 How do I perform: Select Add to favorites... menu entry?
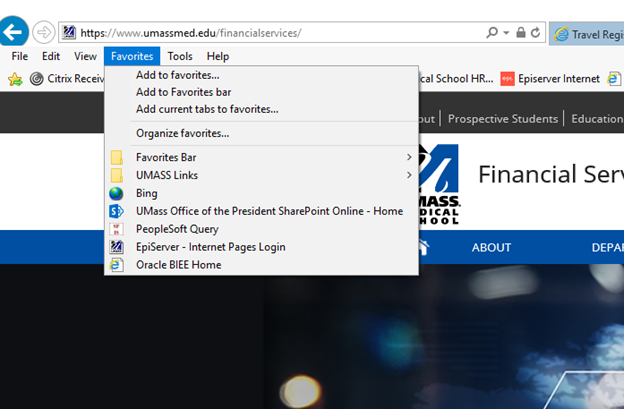177,75
